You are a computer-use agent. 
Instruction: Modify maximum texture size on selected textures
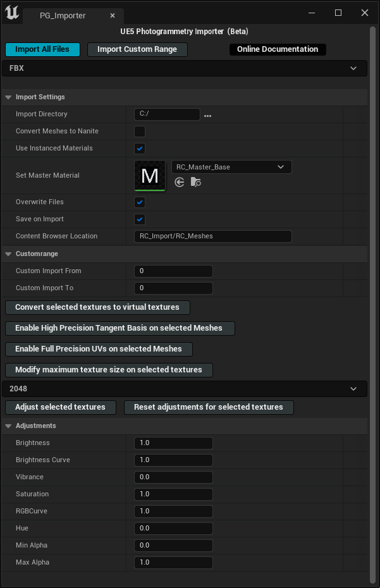(x=109, y=370)
